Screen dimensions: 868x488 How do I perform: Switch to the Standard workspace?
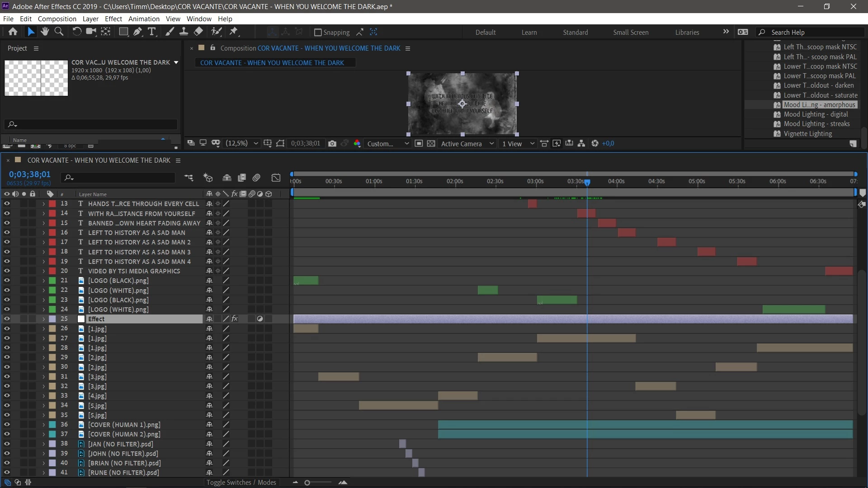click(575, 33)
